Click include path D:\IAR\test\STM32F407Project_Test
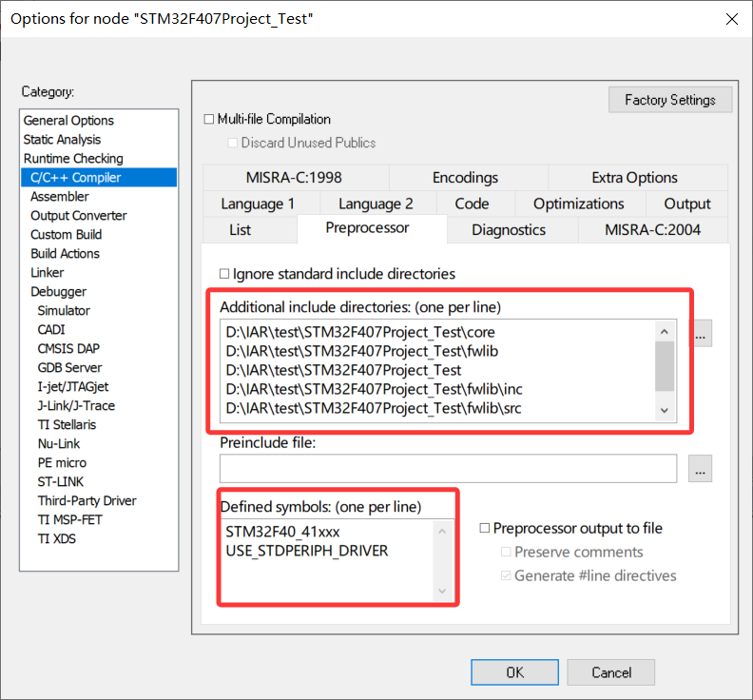This screenshot has height=700, width=753. pyautogui.click(x=343, y=370)
